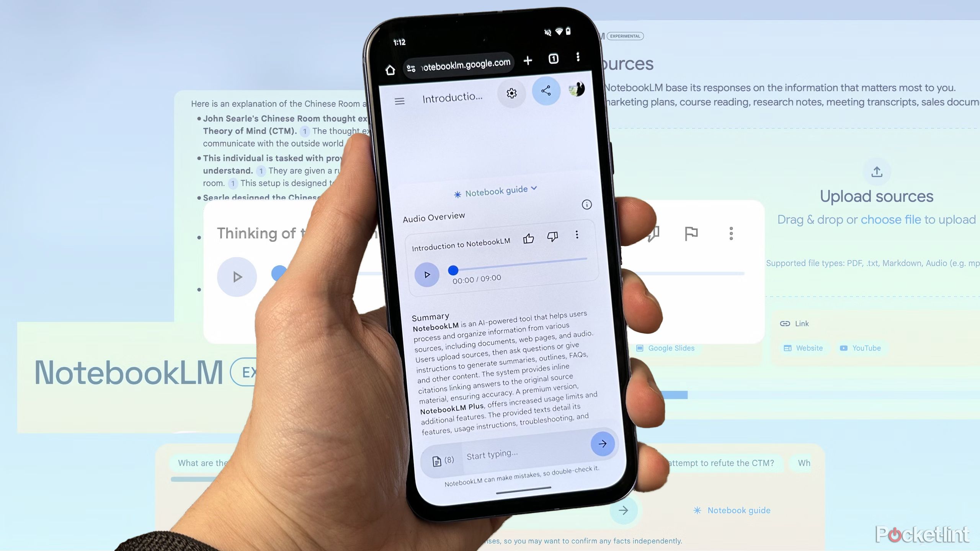Open the settings gear icon in NotebookLM

click(x=511, y=93)
